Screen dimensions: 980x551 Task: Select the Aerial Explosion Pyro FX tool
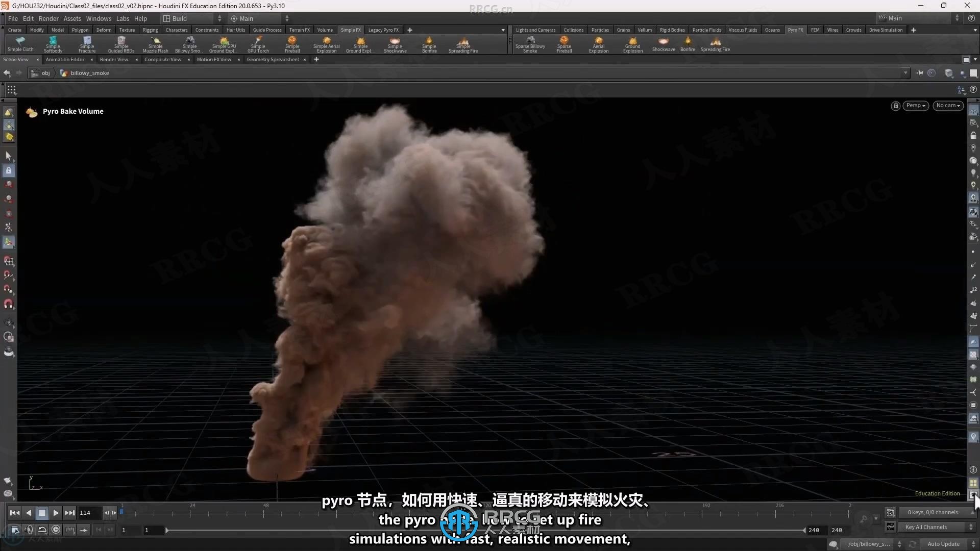point(598,44)
